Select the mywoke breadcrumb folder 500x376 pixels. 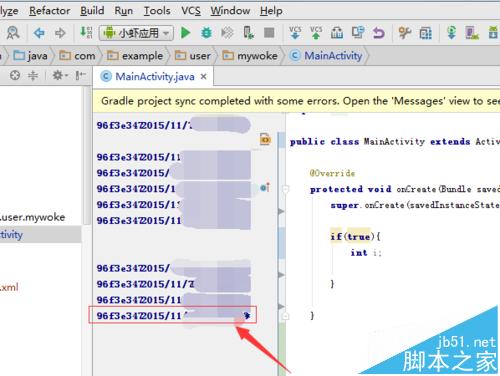[250, 56]
